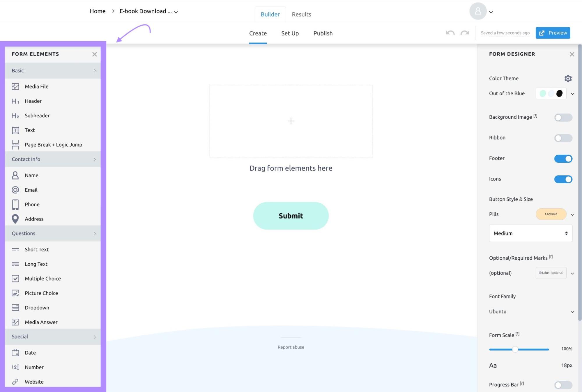This screenshot has width=582, height=392.
Task: Click the Report abuse link
Action: coord(291,347)
